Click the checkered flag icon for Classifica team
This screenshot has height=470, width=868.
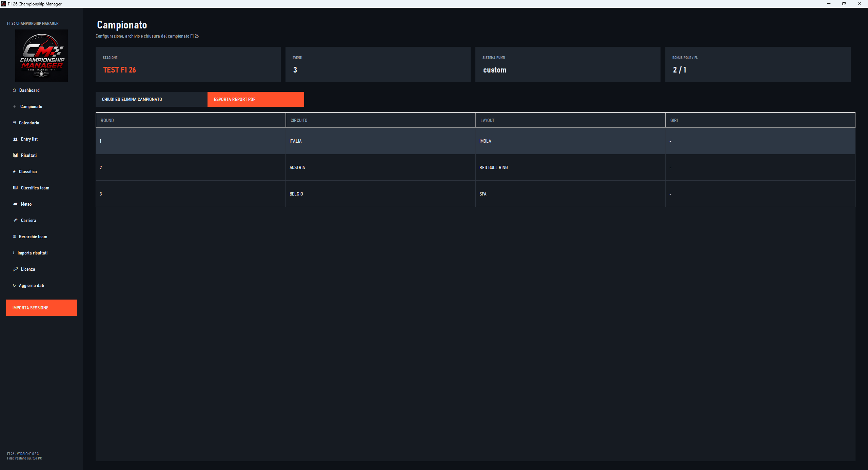pyautogui.click(x=15, y=188)
